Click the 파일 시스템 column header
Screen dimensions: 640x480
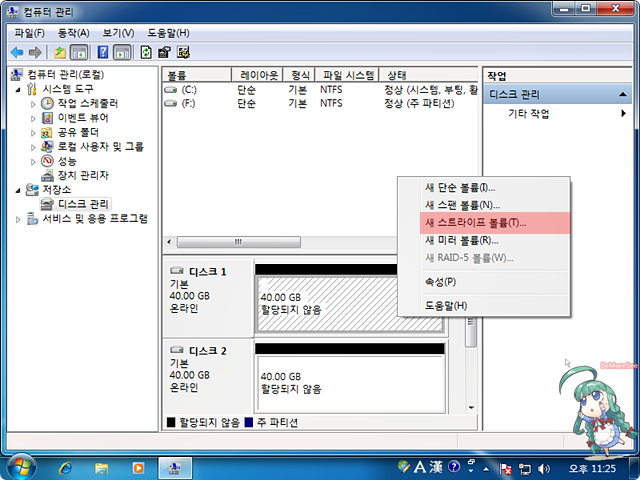coord(347,75)
